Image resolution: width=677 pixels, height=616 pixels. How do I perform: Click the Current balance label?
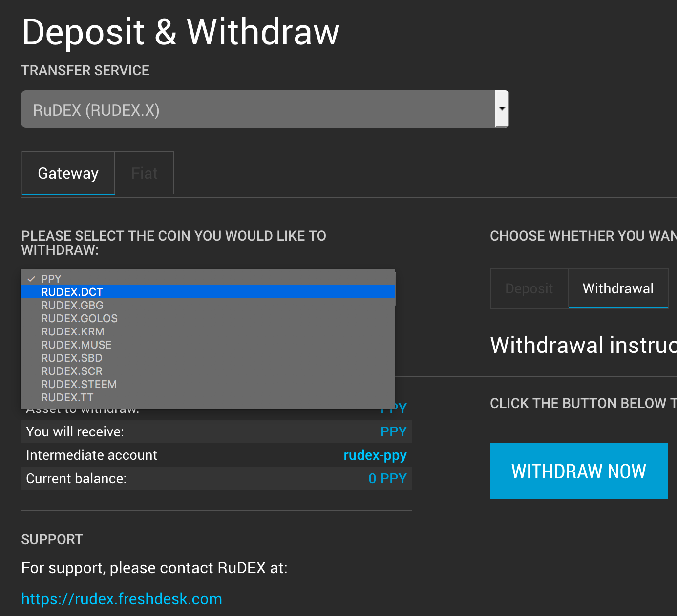(76, 479)
